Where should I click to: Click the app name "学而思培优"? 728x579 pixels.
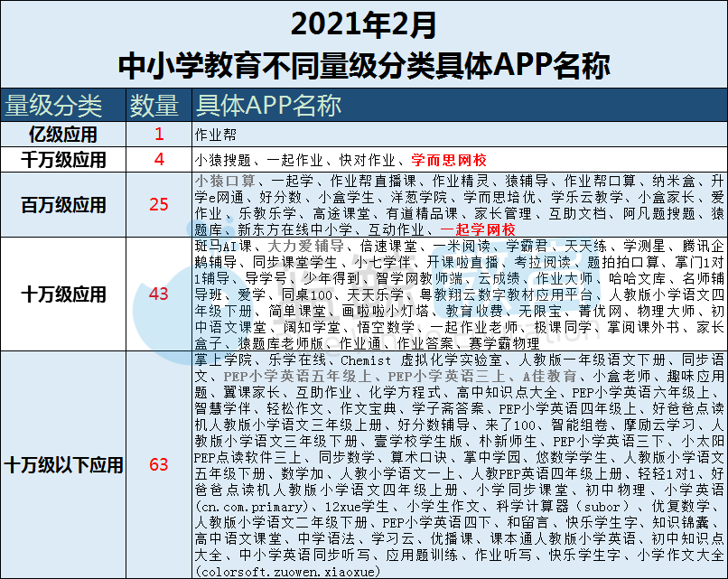coord(499,197)
